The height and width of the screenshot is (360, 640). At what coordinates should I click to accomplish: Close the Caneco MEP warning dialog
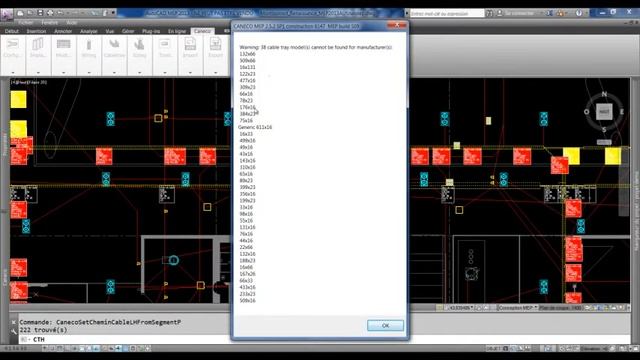397,25
